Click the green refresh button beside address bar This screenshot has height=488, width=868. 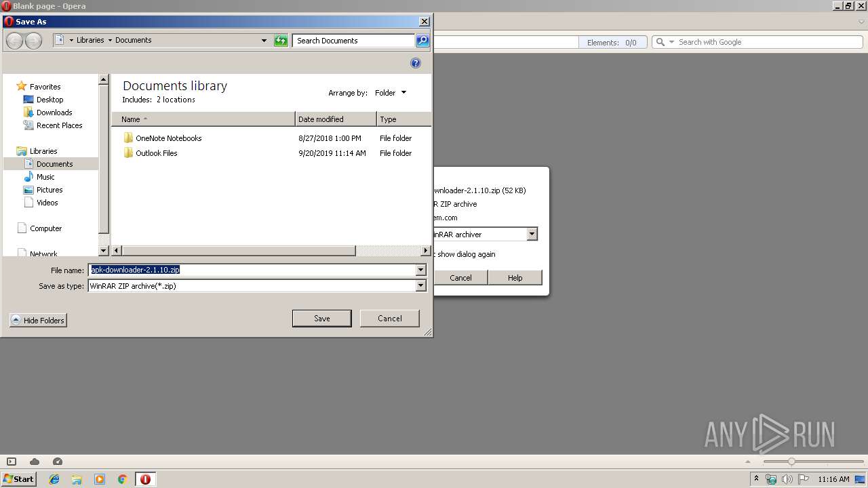pyautogui.click(x=281, y=41)
